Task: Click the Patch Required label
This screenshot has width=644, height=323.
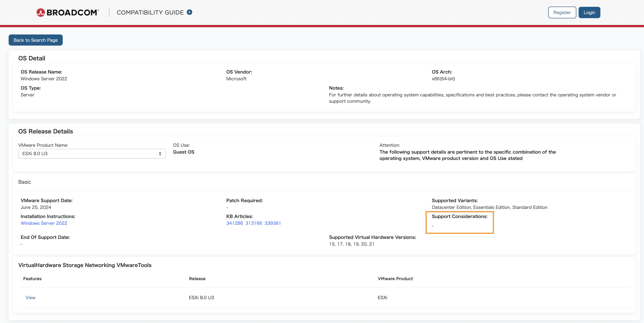Action: [245, 200]
